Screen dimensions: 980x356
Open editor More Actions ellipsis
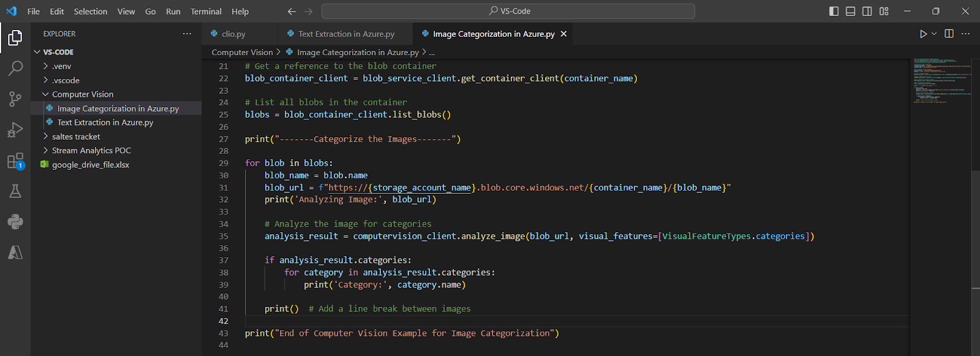(x=966, y=34)
